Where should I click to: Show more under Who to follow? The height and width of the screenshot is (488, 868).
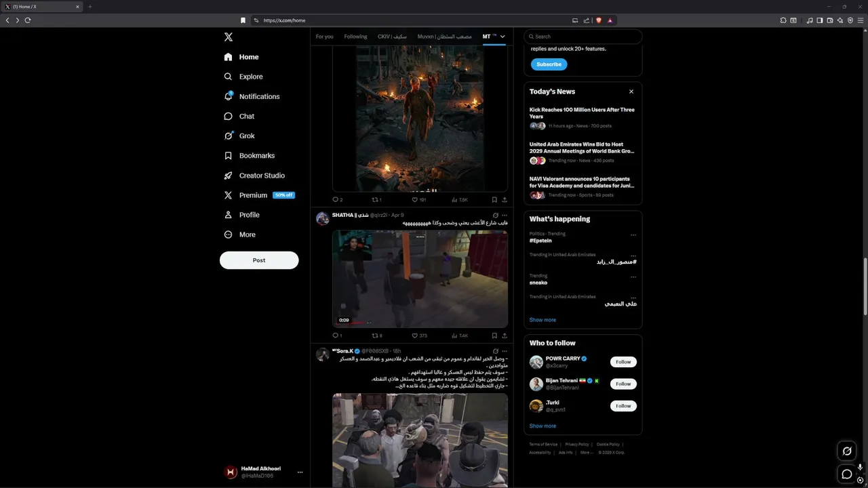[x=542, y=426]
